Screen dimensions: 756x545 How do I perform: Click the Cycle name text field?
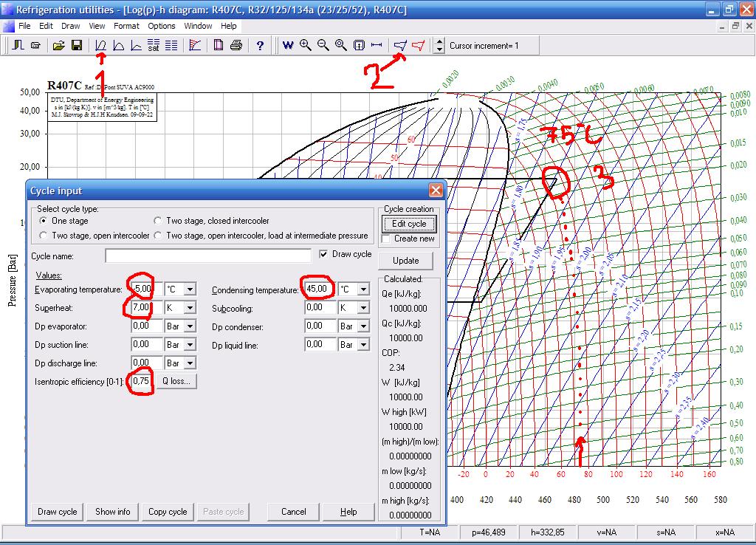tap(208, 256)
